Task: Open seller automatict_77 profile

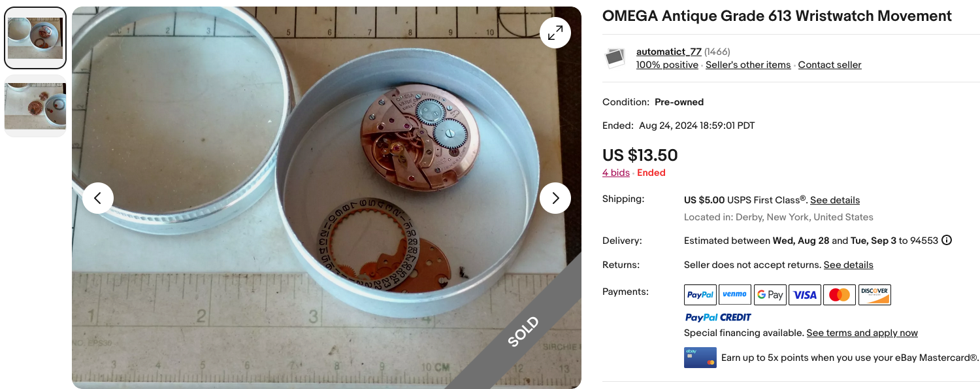Action: pos(668,52)
